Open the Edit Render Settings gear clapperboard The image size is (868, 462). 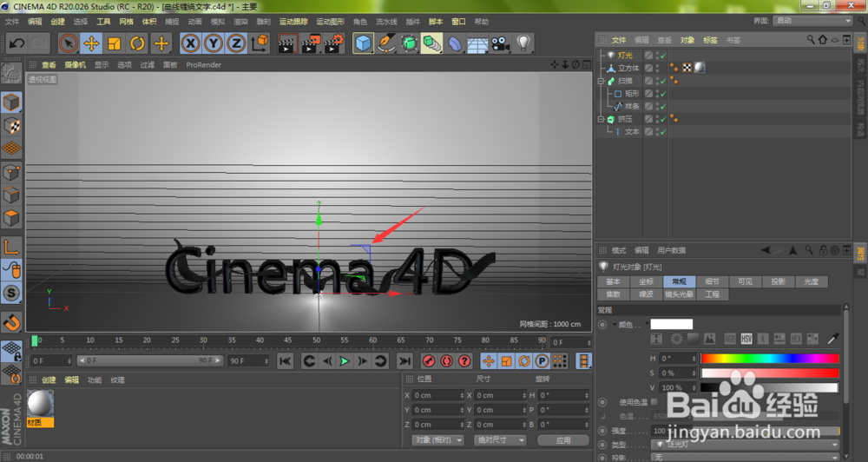tap(334, 43)
